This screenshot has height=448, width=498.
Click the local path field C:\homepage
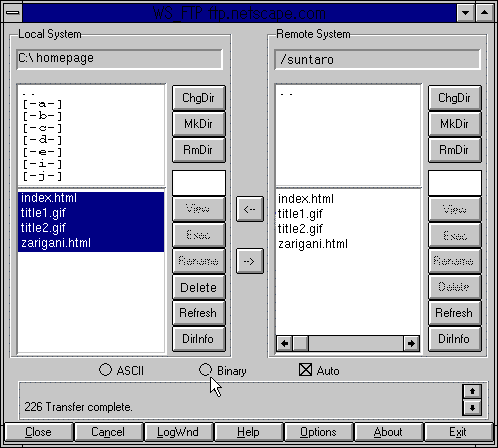click(119, 59)
